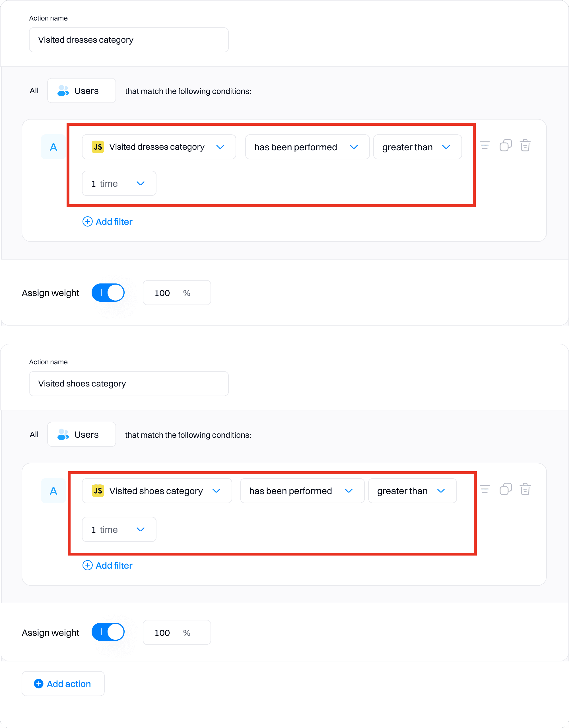Open the greater than dropdown in the dresses condition
The image size is (569, 728).
tap(417, 147)
